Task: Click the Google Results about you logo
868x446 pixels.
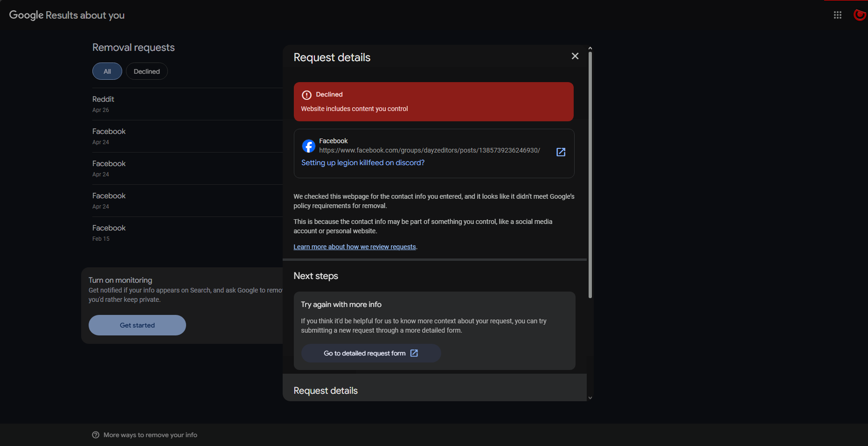Action: pyautogui.click(x=67, y=15)
